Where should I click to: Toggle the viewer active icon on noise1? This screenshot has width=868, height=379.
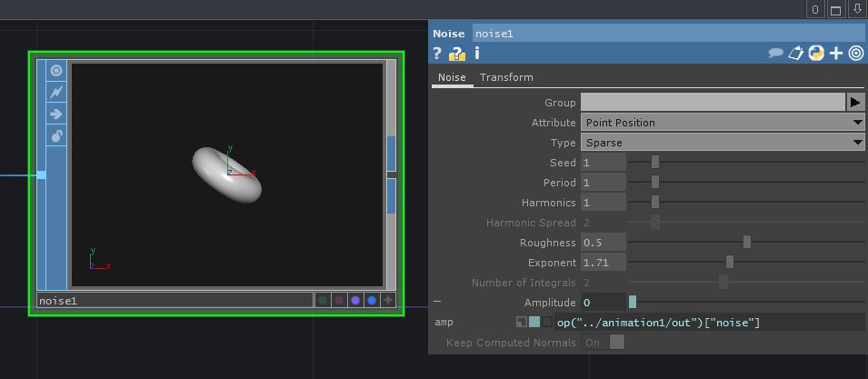[x=56, y=70]
